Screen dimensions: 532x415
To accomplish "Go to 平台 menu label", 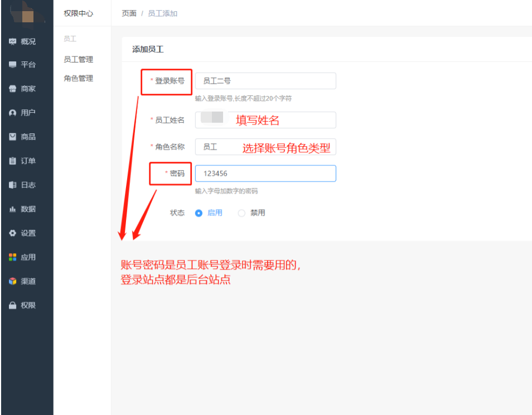I will pos(28,65).
